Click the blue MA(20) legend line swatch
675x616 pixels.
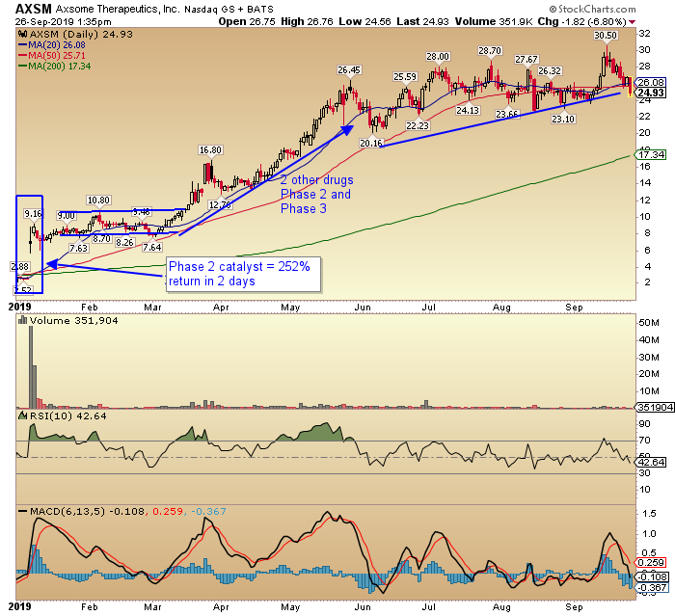click(x=23, y=44)
